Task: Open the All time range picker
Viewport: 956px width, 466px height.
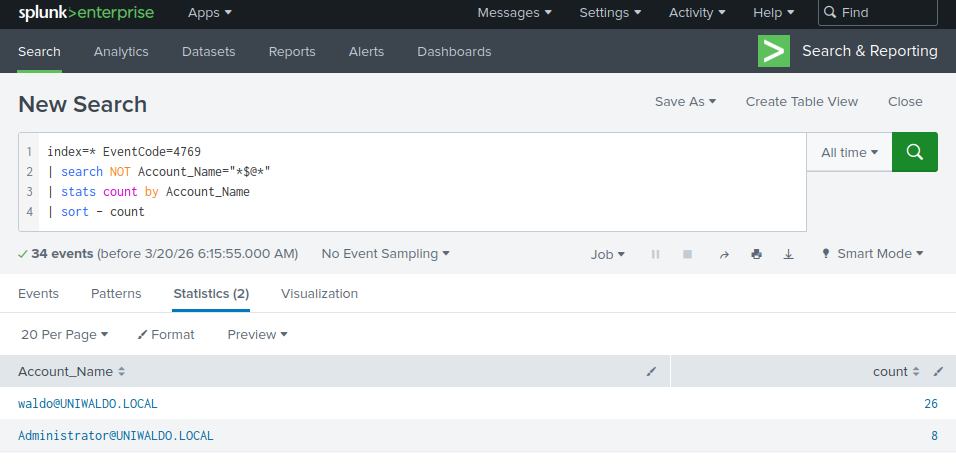Action: click(848, 152)
